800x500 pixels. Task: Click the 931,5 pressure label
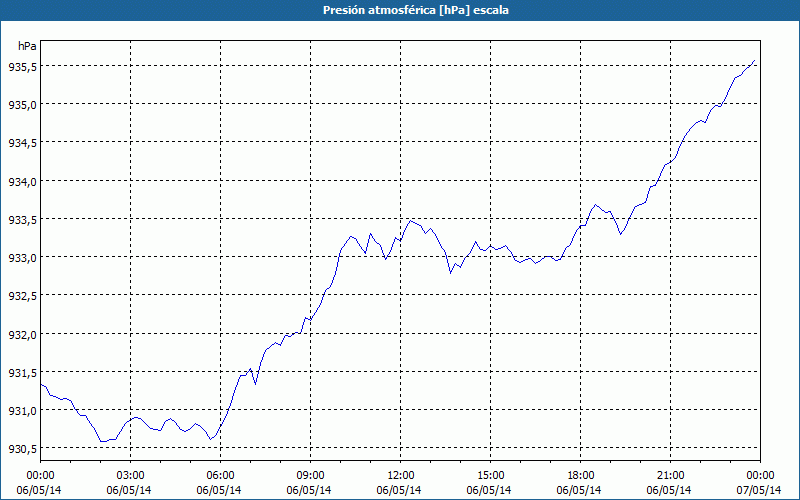pos(22,372)
